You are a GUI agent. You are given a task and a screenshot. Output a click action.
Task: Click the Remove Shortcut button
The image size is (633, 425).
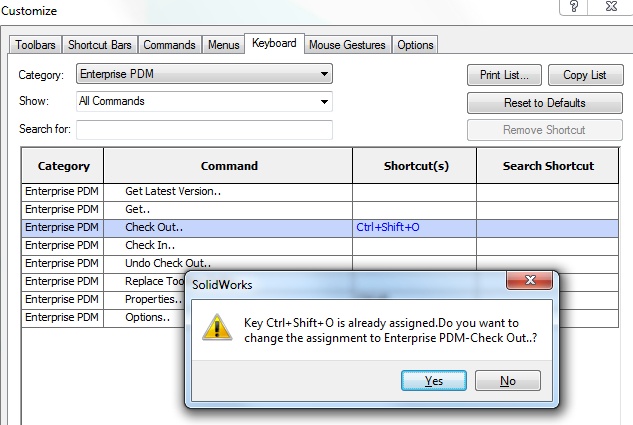point(545,130)
